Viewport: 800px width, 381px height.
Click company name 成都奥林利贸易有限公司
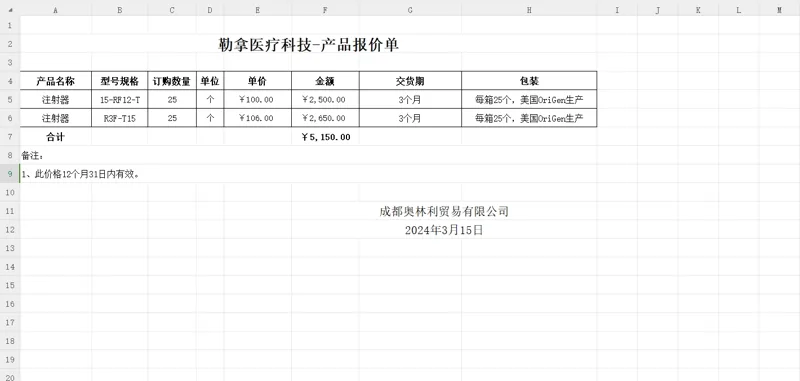(x=444, y=211)
